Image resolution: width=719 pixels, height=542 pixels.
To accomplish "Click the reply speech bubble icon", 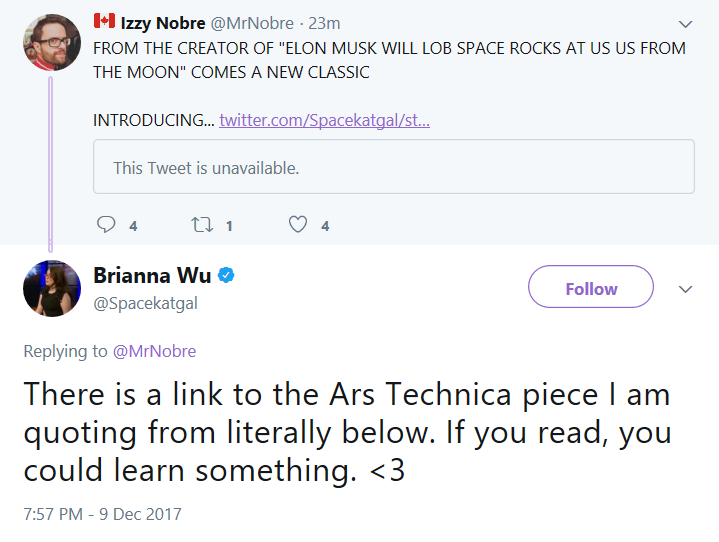I will 106,224.
